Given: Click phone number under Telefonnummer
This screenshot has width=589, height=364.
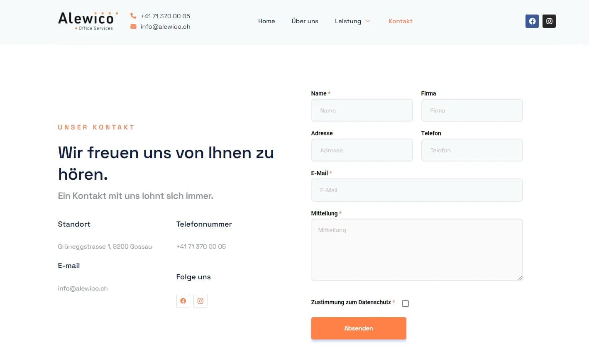Looking at the screenshot, I should tap(201, 247).
